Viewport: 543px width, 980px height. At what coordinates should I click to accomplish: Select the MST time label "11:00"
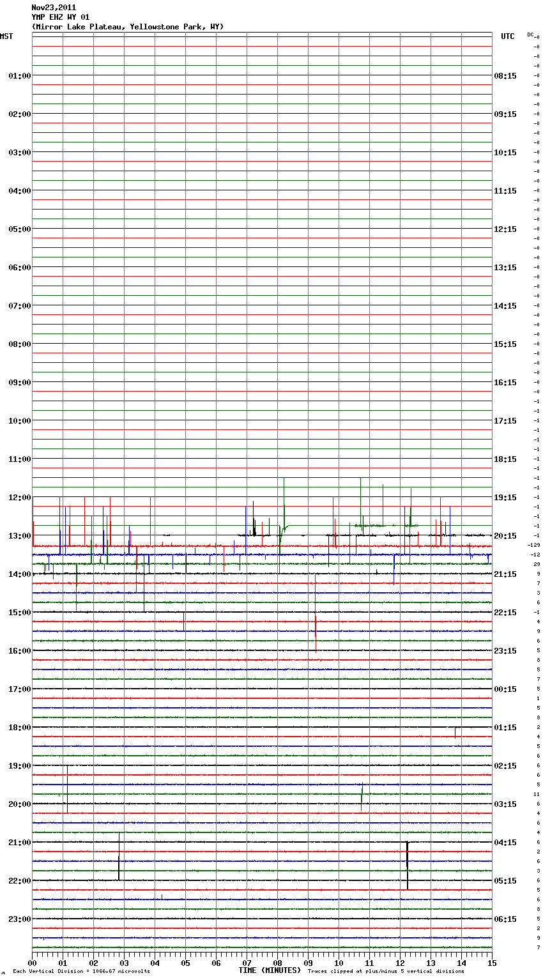[20, 459]
